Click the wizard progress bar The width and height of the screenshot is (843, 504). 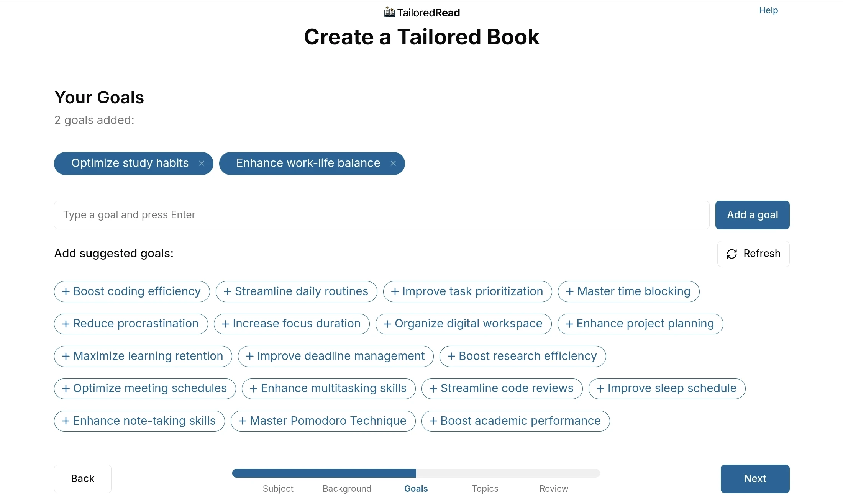tap(416, 473)
